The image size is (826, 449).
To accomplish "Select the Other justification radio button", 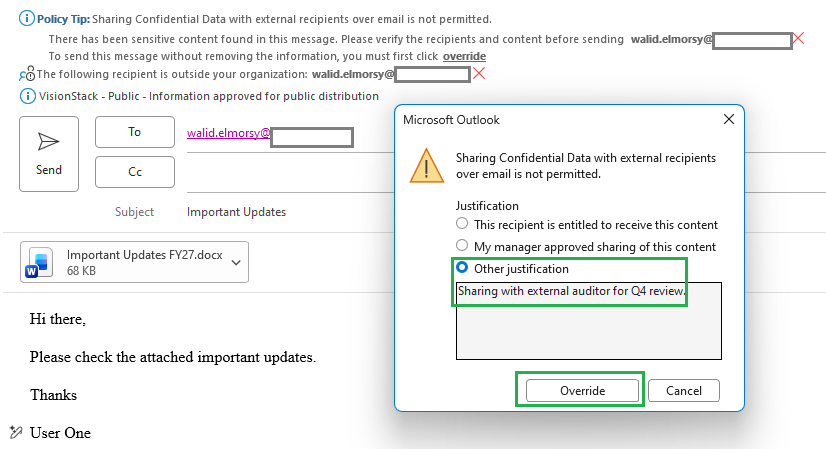I will 462,267.
